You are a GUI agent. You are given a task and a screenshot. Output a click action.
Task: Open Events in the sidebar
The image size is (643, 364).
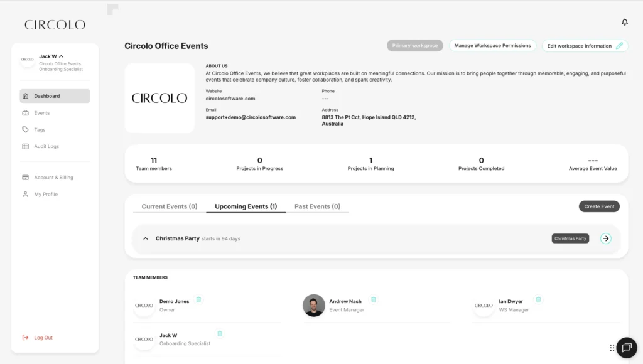point(42,113)
